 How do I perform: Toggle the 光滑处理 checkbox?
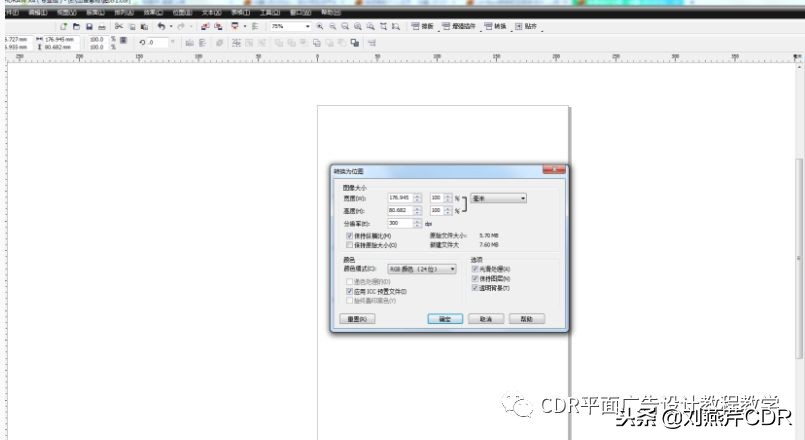[x=475, y=269]
